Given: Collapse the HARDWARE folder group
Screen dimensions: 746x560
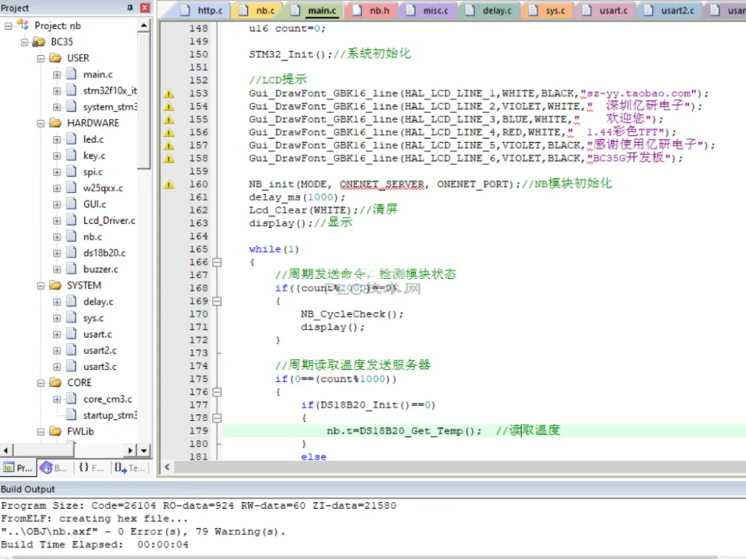Looking at the screenshot, I should pyautogui.click(x=41, y=123).
